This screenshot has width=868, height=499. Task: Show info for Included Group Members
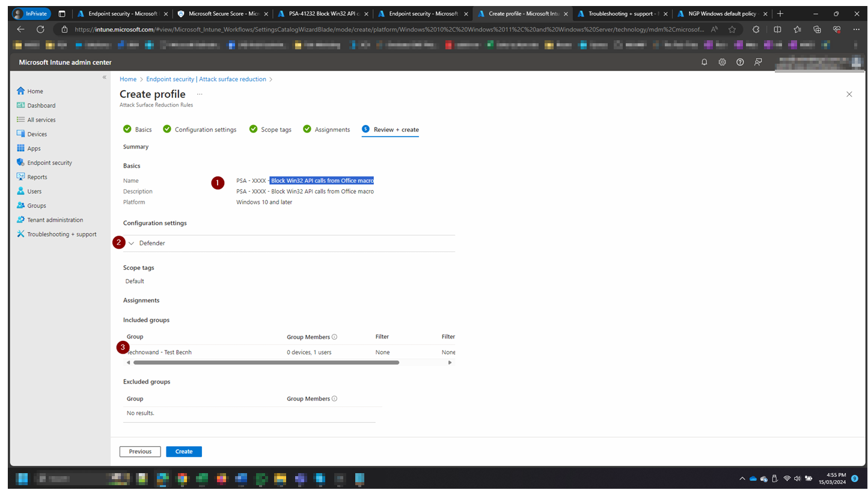(x=334, y=337)
